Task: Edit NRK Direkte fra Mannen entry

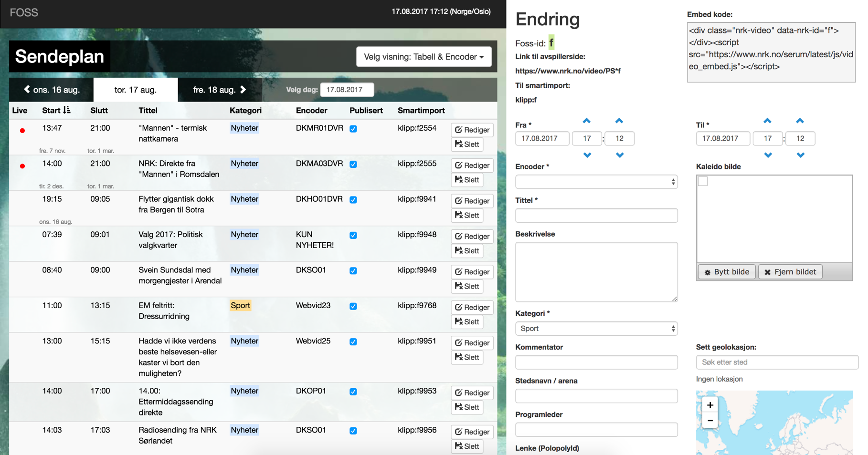Action: tap(472, 165)
